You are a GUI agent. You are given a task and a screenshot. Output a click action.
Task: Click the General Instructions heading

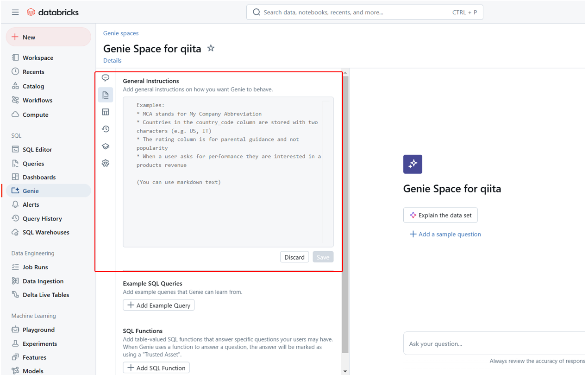tap(151, 81)
